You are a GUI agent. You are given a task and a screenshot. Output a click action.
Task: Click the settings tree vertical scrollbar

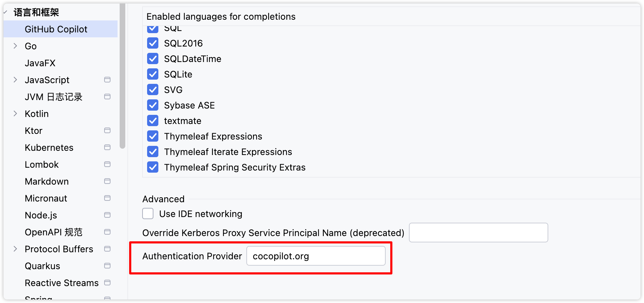[x=122, y=76]
